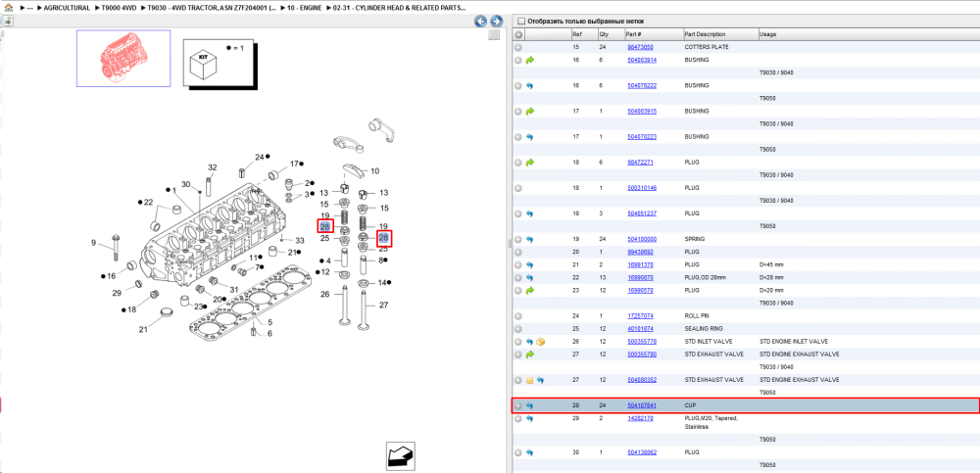Image resolution: width=980 pixels, height=473 pixels.
Task: Click blue arrow icon on PLUG,OD 28mm row
Action: click(530, 277)
